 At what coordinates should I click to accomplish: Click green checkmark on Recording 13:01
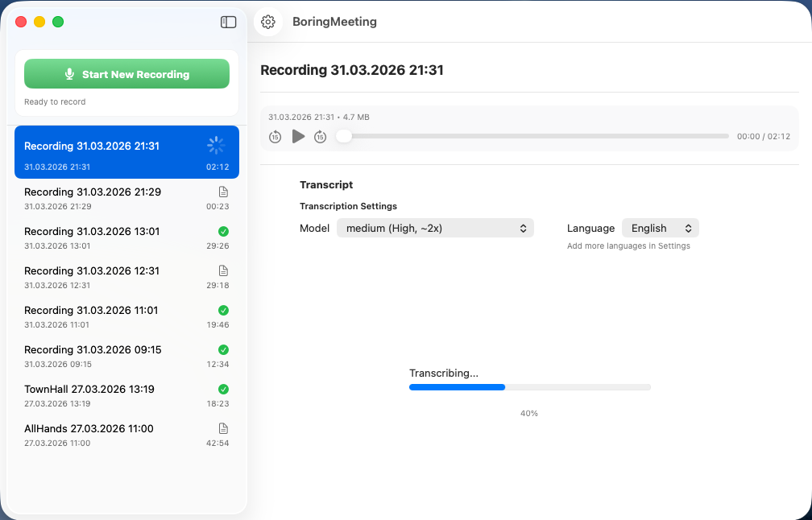[223, 232]
